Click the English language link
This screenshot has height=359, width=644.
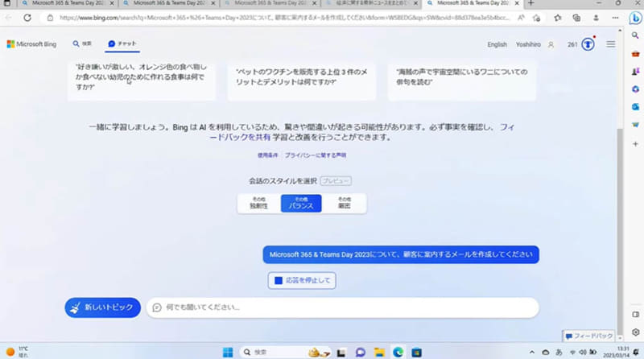pos(497,44)
